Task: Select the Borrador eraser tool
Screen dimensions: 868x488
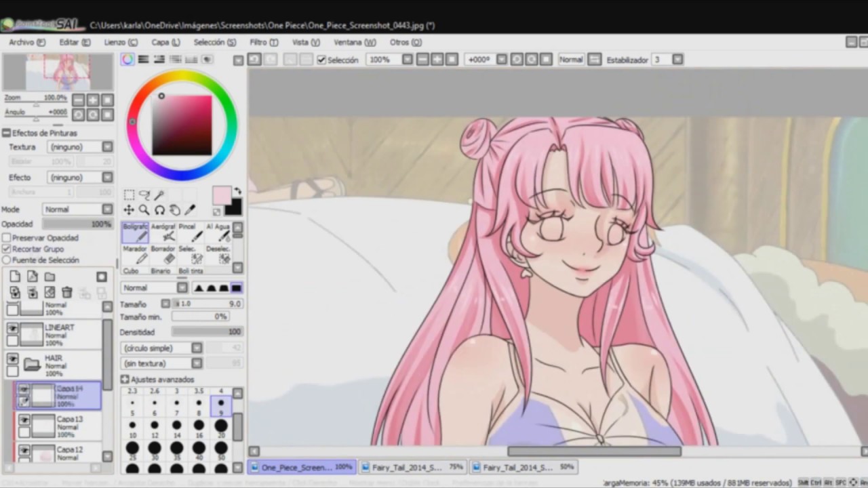Action: coord(163,254)
